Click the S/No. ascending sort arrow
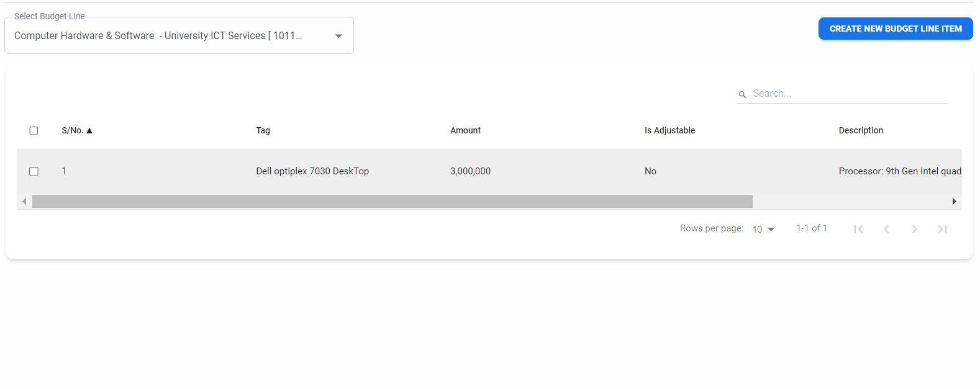The width and height of the screenshot is (980, 389). [89, 130]
